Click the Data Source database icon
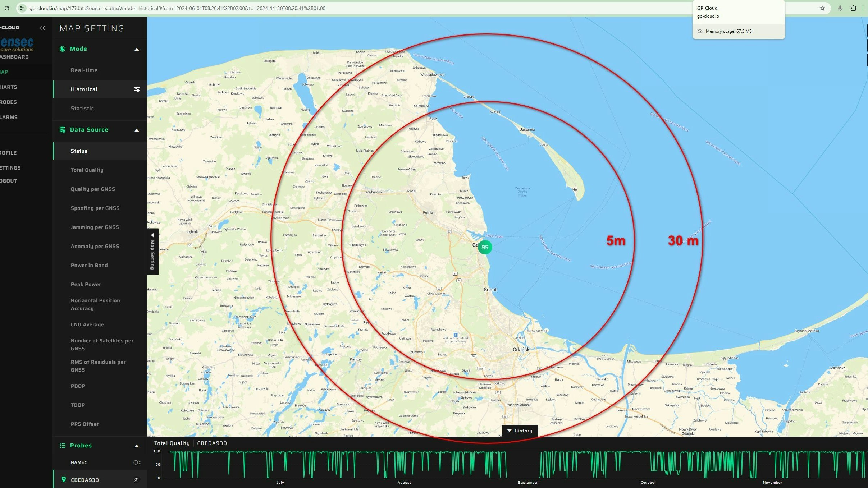This screenshot has width=868, height=488. (63, 129)
